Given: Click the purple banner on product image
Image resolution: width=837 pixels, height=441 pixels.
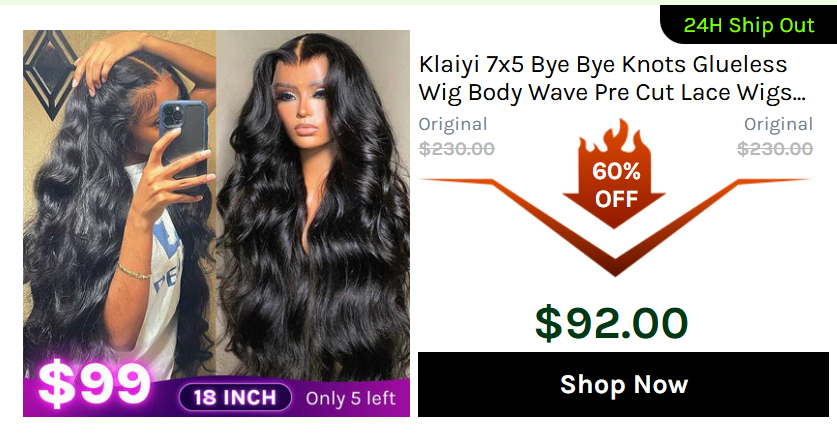Looking at the screenshot, I should click(216, 397).
